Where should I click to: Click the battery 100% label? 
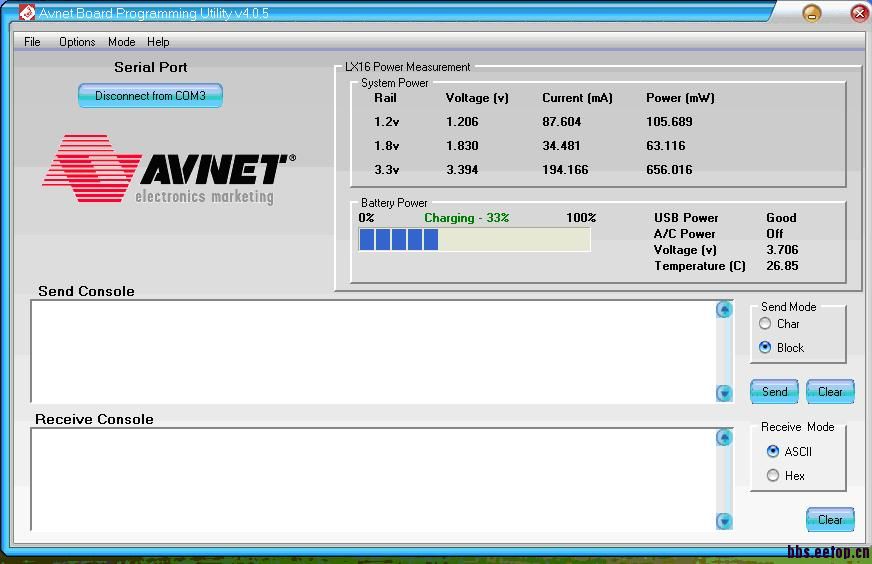581,217
